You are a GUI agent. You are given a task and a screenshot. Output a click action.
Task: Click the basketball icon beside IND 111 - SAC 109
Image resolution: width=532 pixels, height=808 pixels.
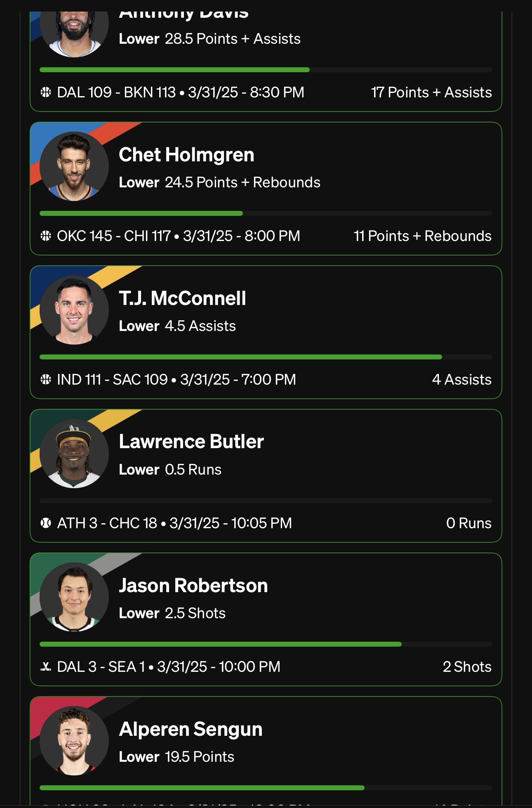[x=46, y=379]
